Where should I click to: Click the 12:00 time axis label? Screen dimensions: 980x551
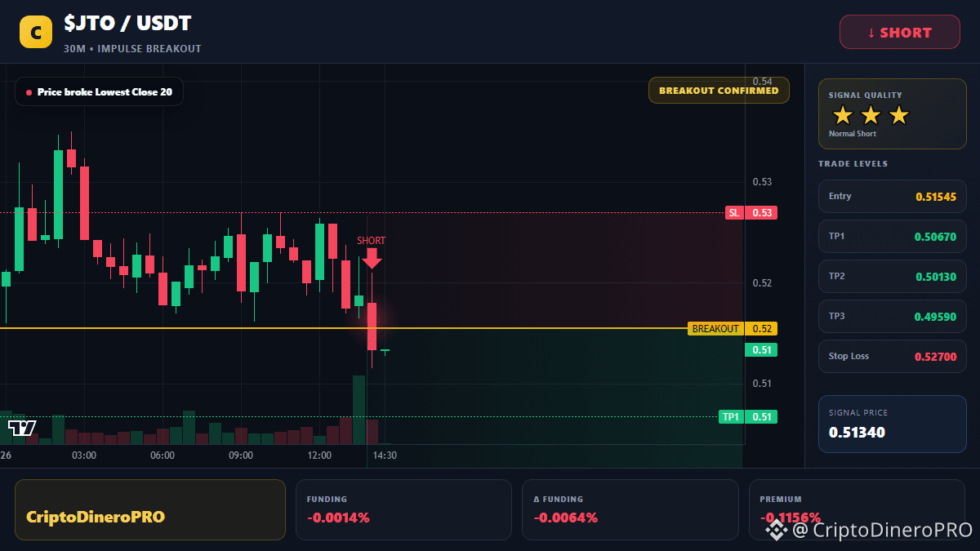click(x=319, y=455)
